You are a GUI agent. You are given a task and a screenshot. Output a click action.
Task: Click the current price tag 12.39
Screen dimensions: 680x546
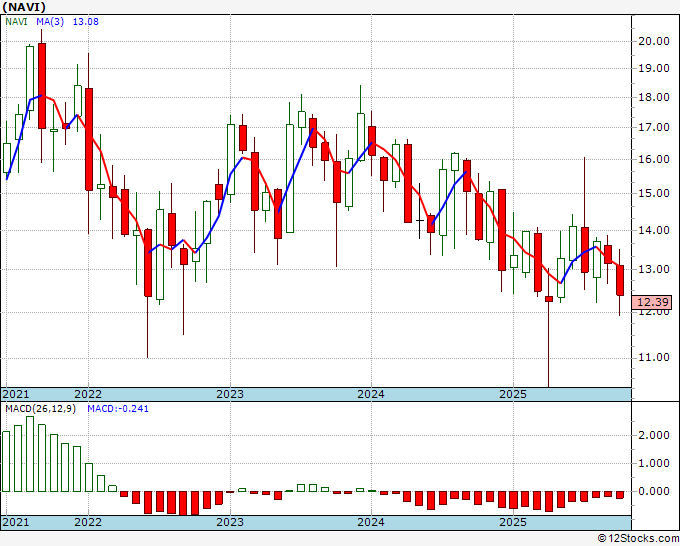coord(652,302)
